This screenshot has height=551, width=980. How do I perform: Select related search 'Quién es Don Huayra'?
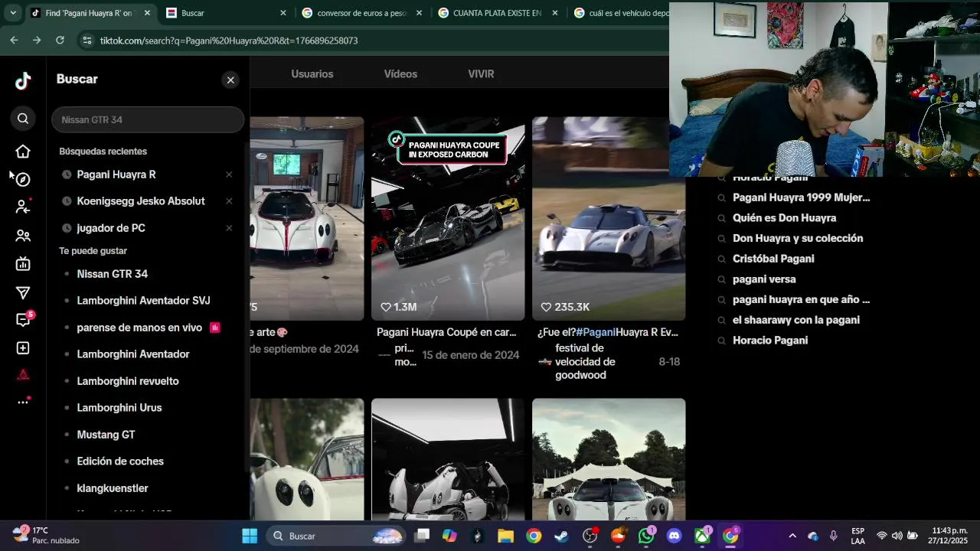coord(784,218)
